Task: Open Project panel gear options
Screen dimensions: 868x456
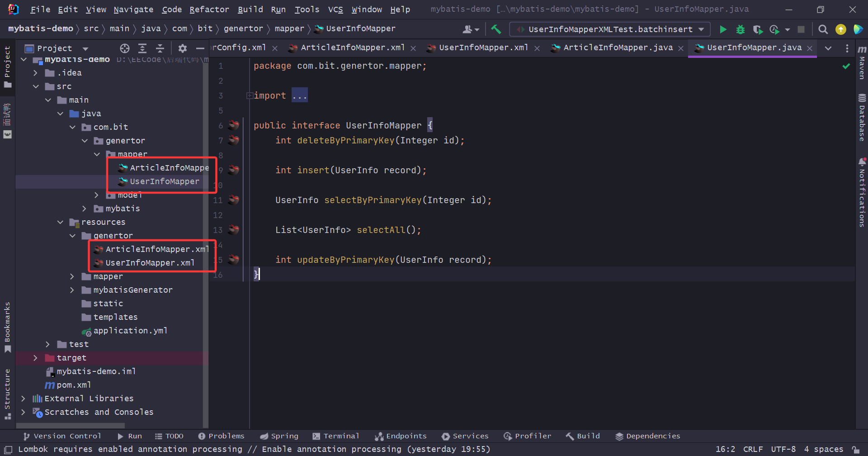Action: click(x=183, y=48)
